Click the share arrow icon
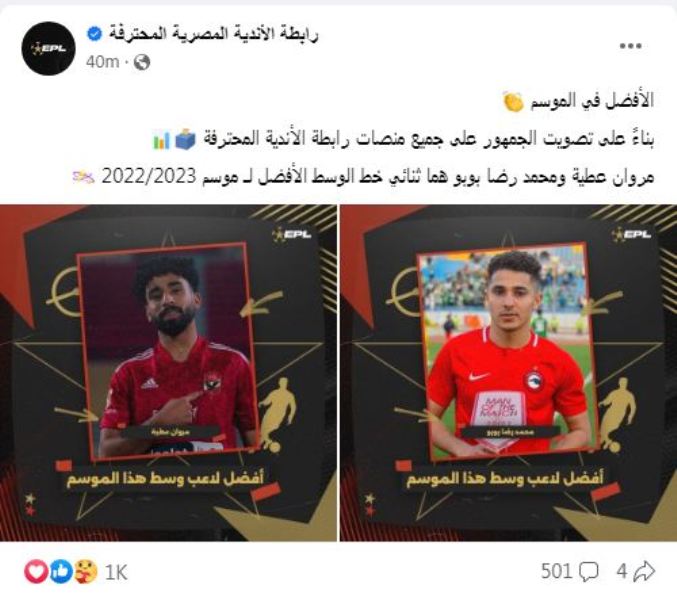 point(644,572)
